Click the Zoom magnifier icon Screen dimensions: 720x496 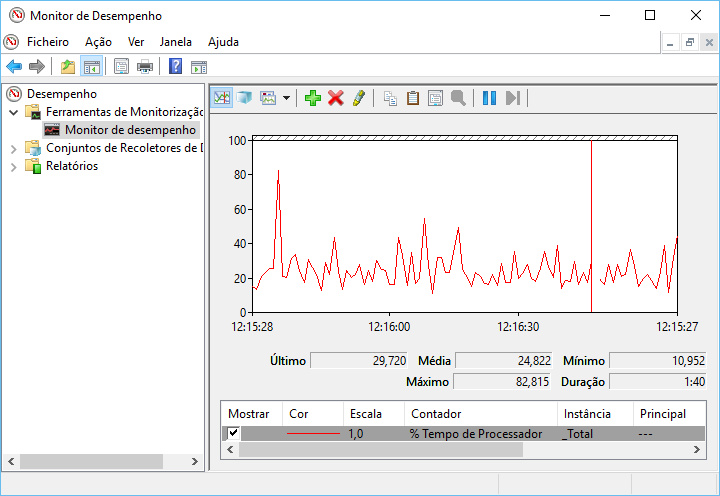click(458, 97)
